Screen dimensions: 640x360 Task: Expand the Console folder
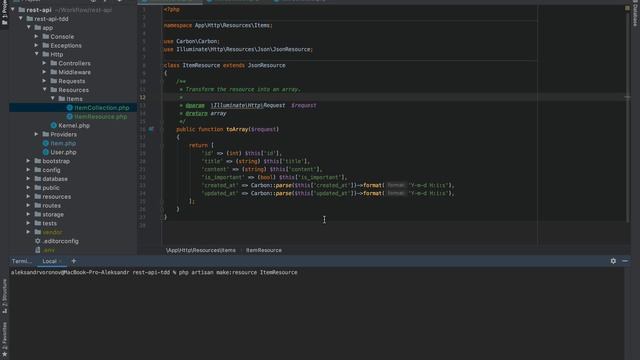pyautogui.click(x=37, y=37)
